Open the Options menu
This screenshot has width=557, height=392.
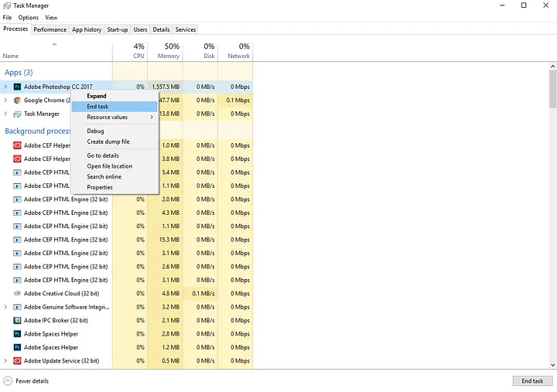28,18
